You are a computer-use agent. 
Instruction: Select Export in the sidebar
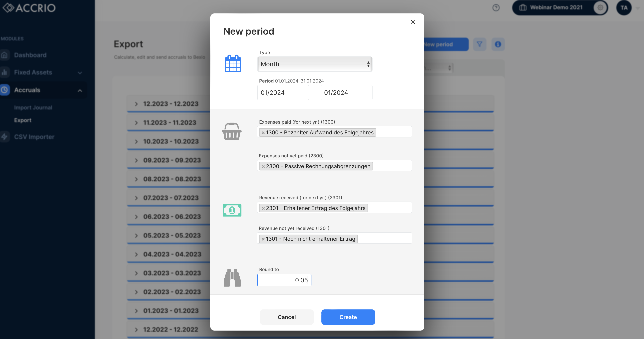tap(23, 120)
